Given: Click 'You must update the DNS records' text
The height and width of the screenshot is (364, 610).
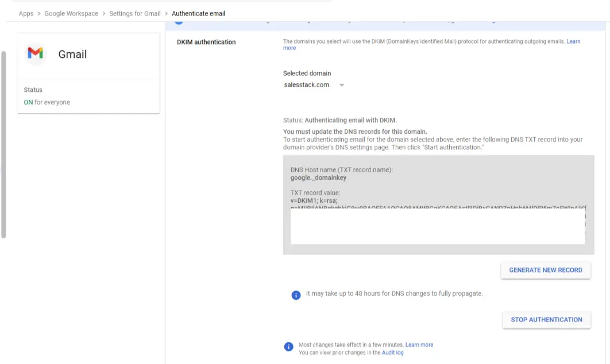Looking at the screenshot, I should coord(355,131).
